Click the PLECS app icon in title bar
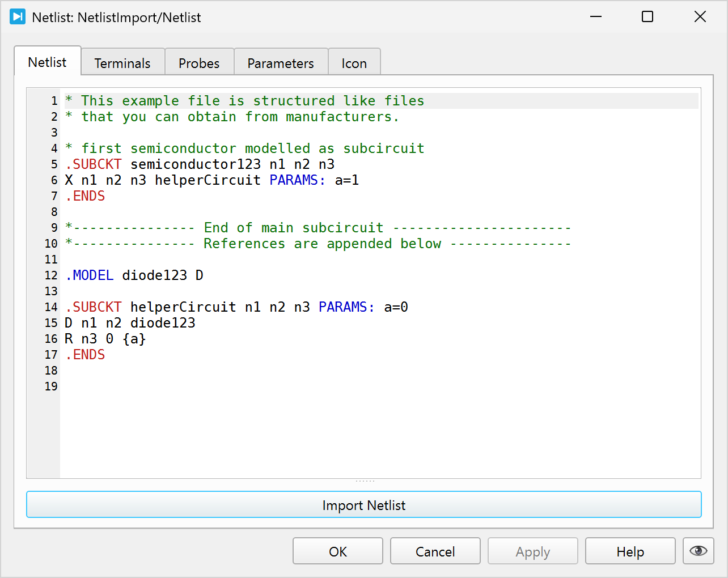Image resolution: width=728 pixels, height=578 pixels. click(18, 17)
